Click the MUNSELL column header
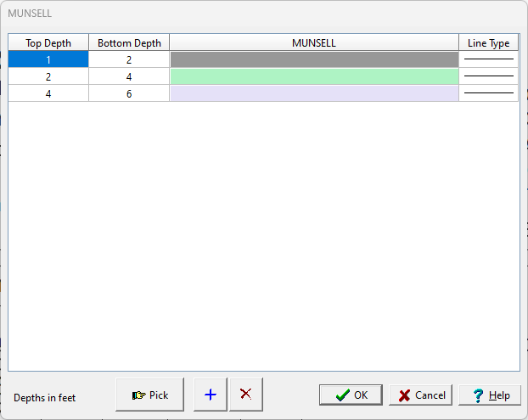Screen dimensions: 528x420 (x=314, y=42)
